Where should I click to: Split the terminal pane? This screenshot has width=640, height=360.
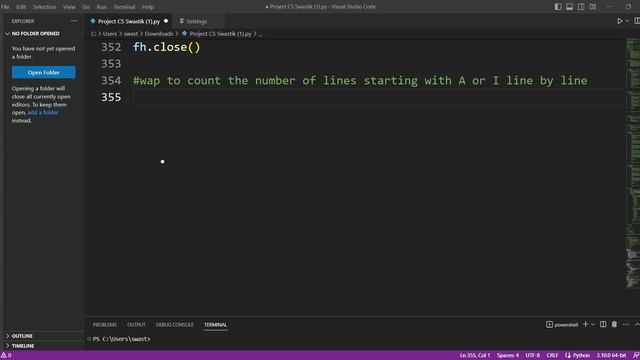603,324
